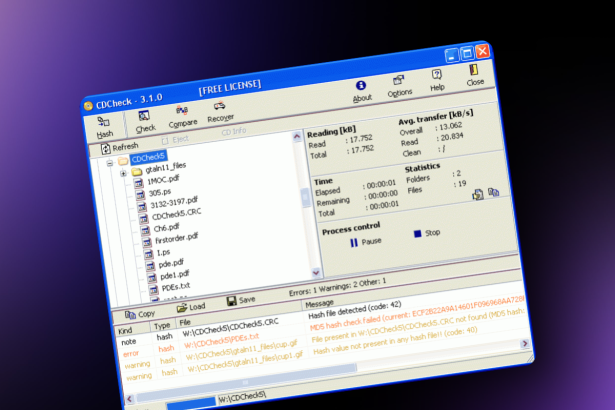Click the Eject button
The height and width of the screenshot is (410, 615).
[x=175, y=140]
